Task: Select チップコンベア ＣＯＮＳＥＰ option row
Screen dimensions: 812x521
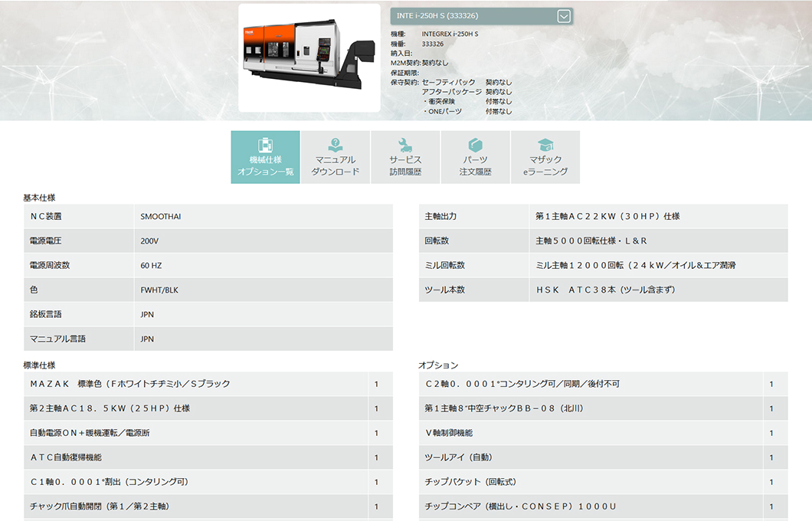Action: coord(604,506)
